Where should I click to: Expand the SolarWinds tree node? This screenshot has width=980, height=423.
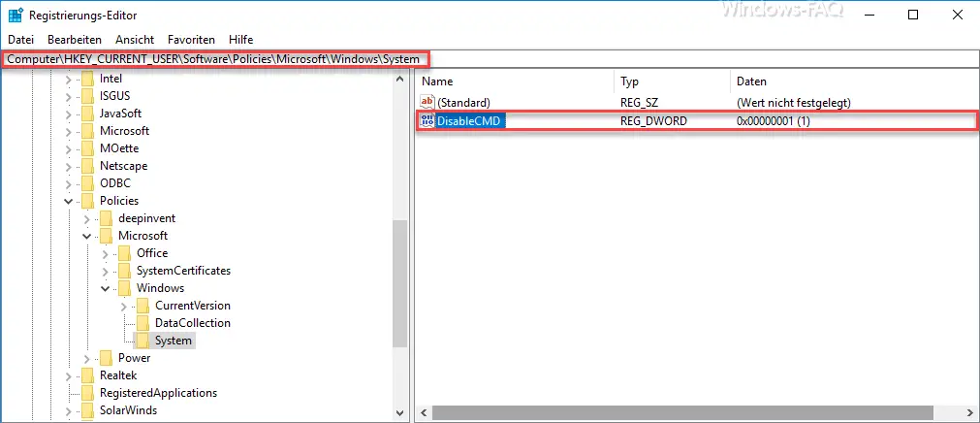(x=69, y=411)
